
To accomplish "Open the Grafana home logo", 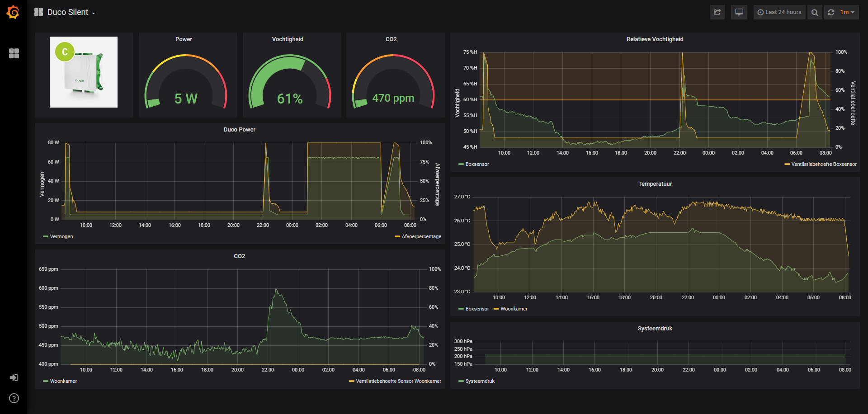I will pos(13,12).
